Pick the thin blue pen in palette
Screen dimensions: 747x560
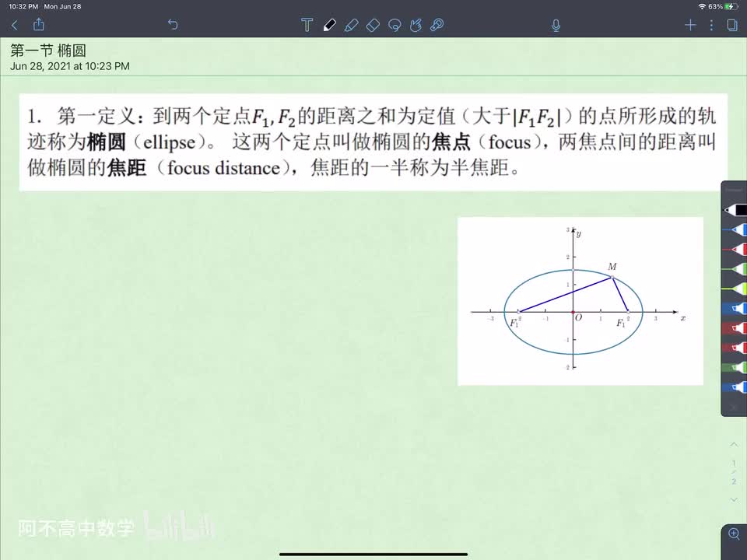point(735,230)
